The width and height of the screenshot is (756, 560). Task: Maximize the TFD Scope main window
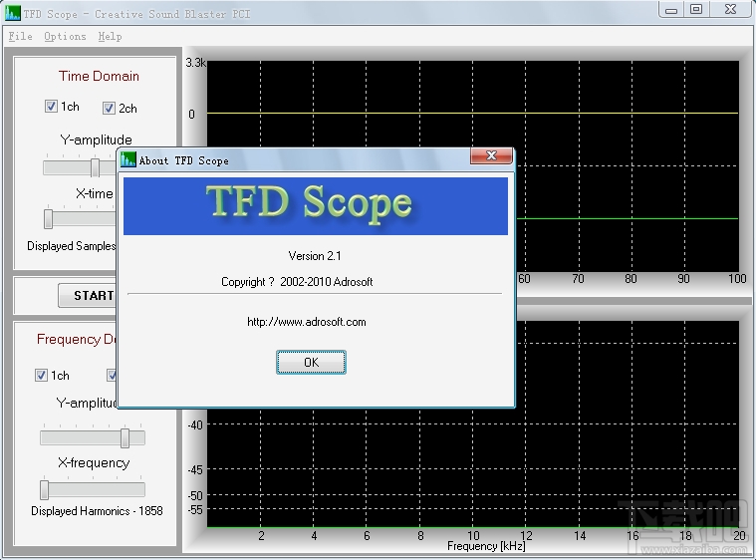[695, 9]
